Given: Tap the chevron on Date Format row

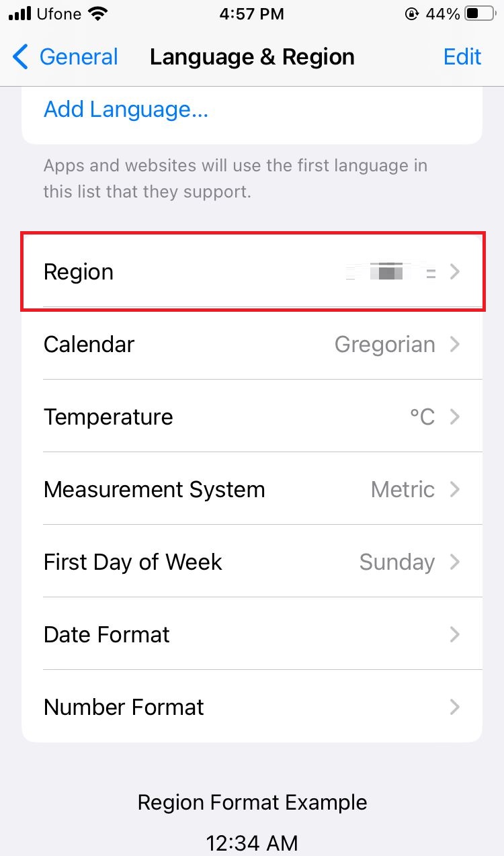Looking at the screenshot, I should point(455,634).
